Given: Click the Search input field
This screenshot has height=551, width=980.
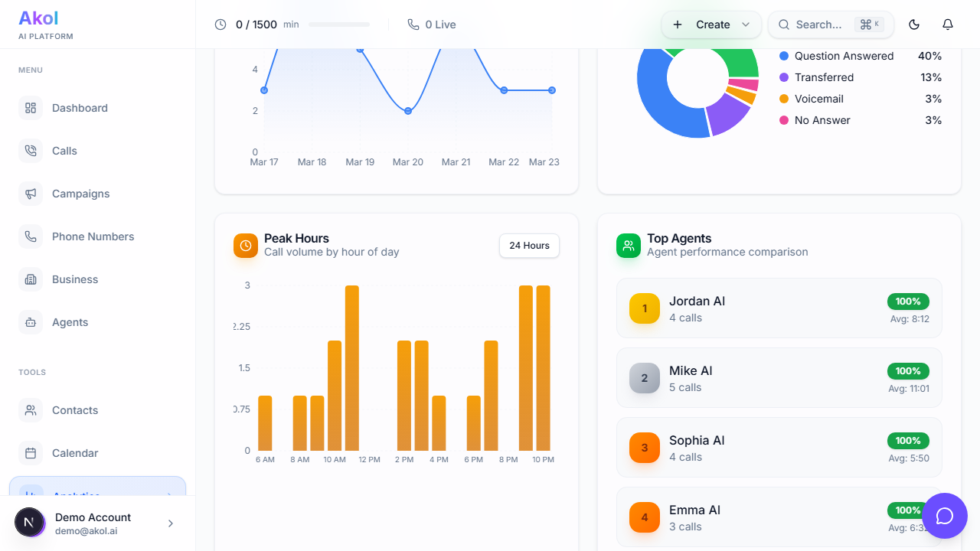Looking at the screenshot, I should 819,24.
